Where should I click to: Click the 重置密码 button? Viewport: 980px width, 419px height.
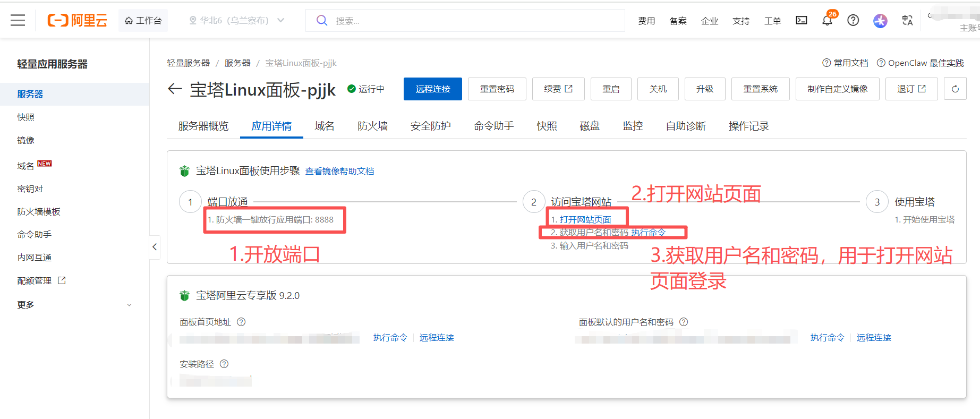(497, 89)
